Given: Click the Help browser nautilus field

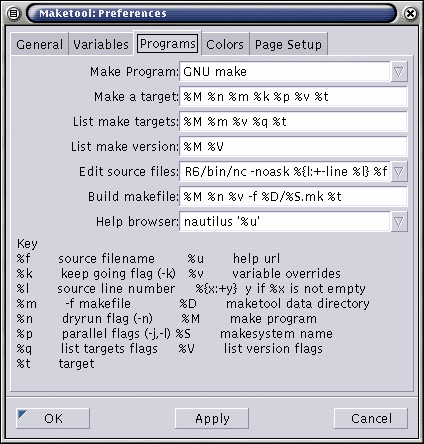Looking at the screenshot, I should click(285, 222).
